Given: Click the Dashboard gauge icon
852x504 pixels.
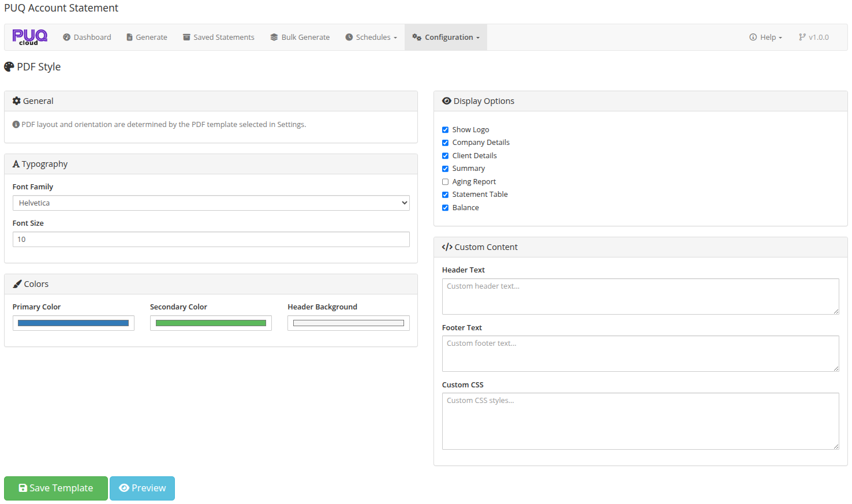Looking at the screenshot, I should point(67,38).
